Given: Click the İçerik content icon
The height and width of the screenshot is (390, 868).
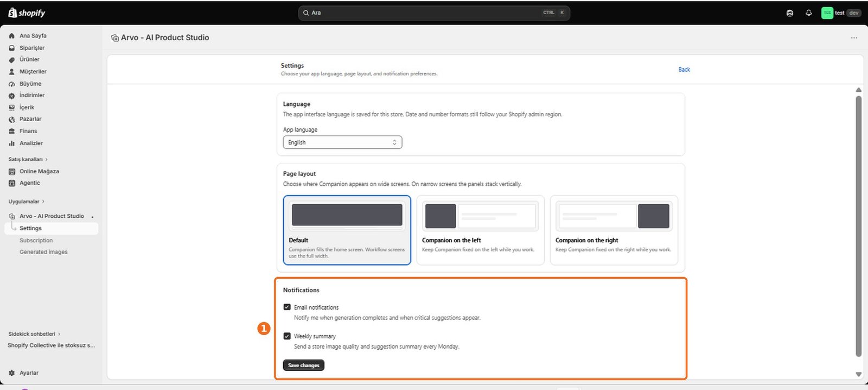Looking at the screenshot, I should pyautogui.click(x=12, y=108).
